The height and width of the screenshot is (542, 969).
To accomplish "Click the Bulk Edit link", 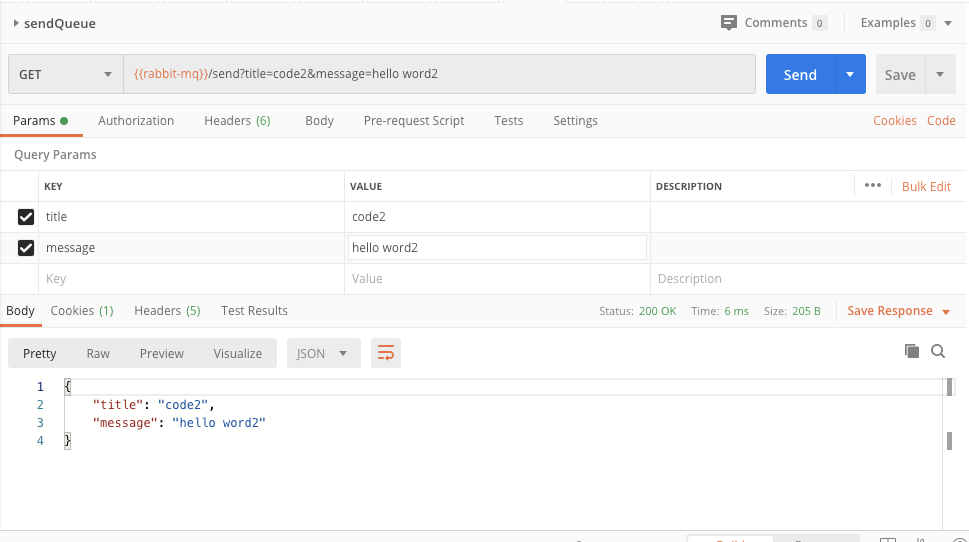I will pos(926,187).
